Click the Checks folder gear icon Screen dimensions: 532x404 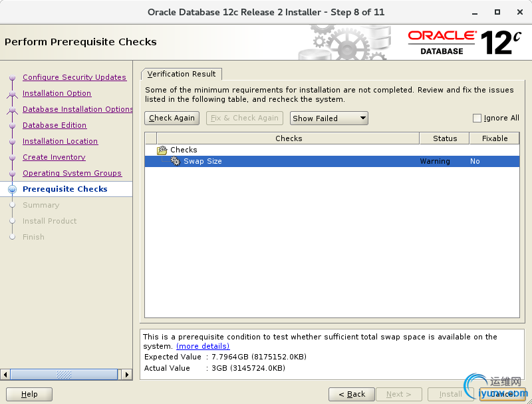pos(162,150)
